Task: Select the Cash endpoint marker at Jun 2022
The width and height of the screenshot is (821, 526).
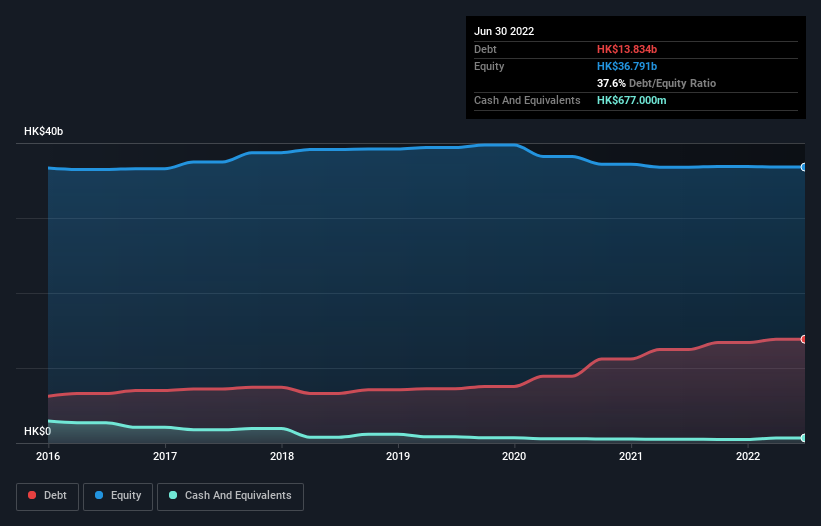Action: point(804,438)
